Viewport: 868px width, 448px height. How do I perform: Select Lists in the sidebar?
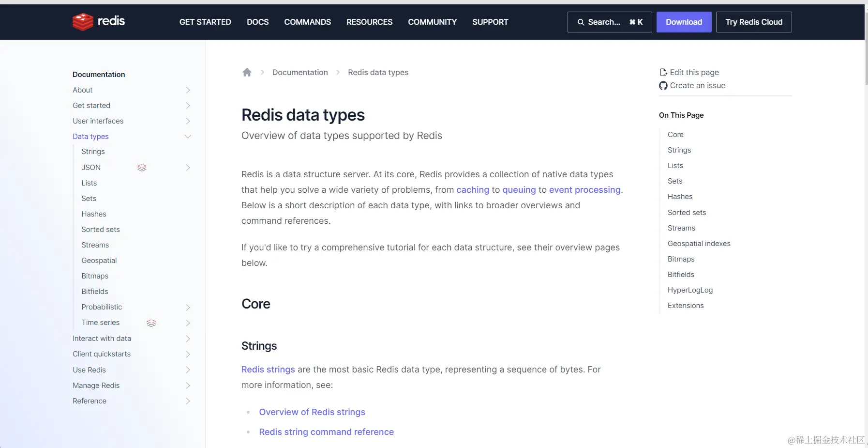[x=89, y=183]
